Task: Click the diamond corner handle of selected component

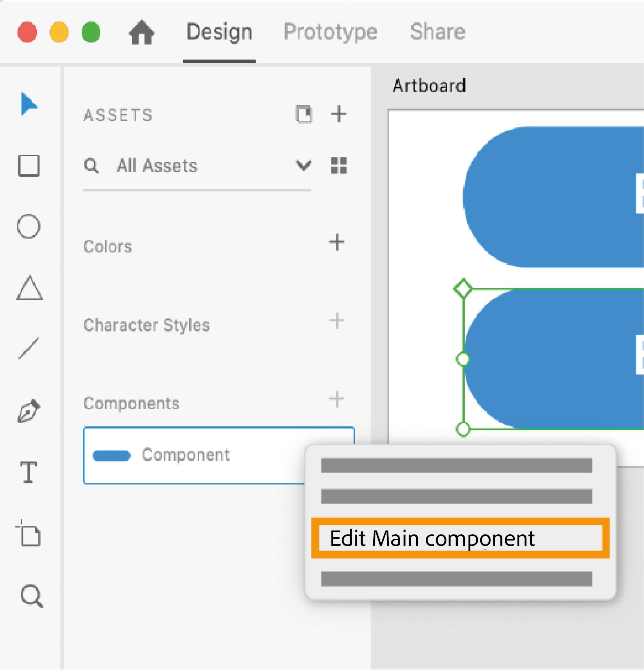Action: pos(463,288)
